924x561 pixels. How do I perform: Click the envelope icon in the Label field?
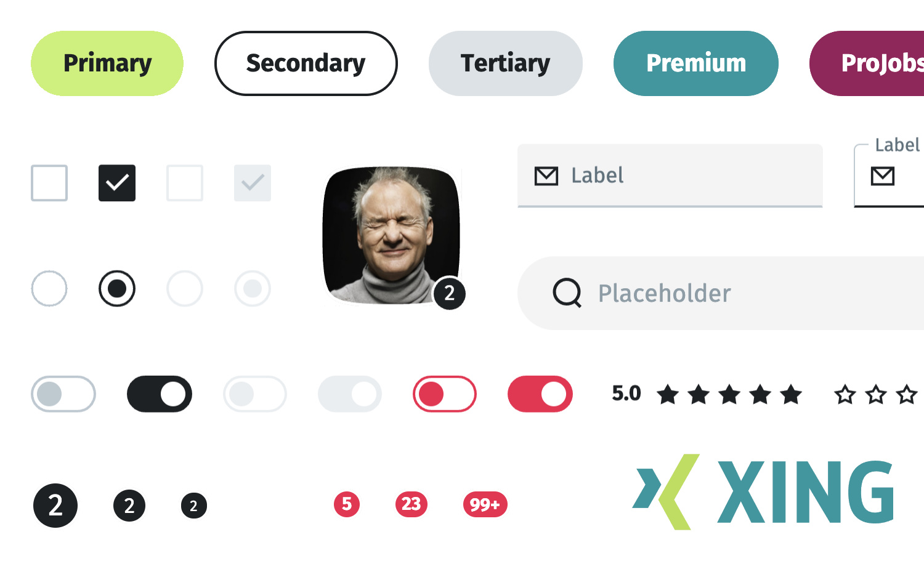coord(546,176)
